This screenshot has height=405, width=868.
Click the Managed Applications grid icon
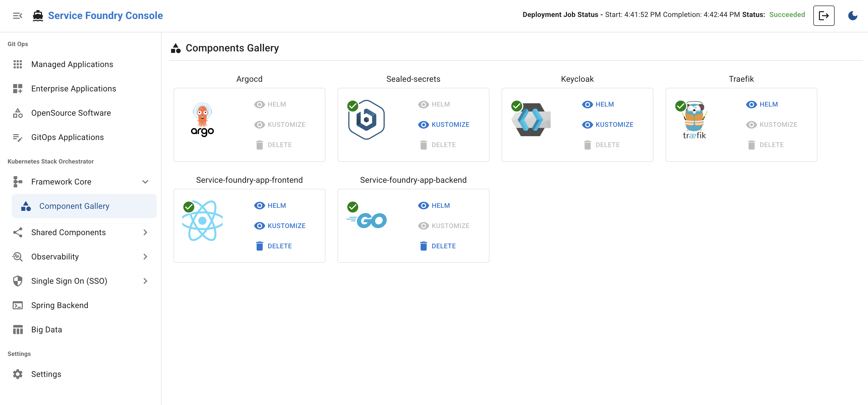17,64
